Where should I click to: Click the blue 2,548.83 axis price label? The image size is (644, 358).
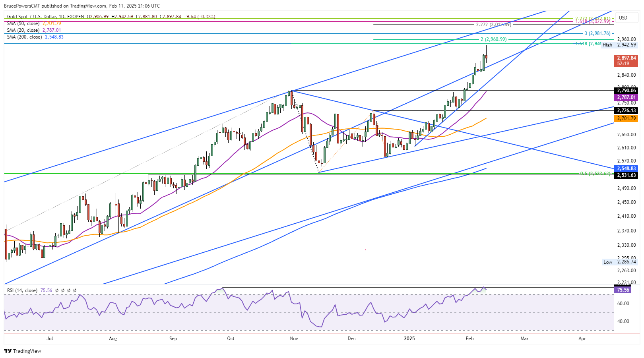(x=627, y=168)
